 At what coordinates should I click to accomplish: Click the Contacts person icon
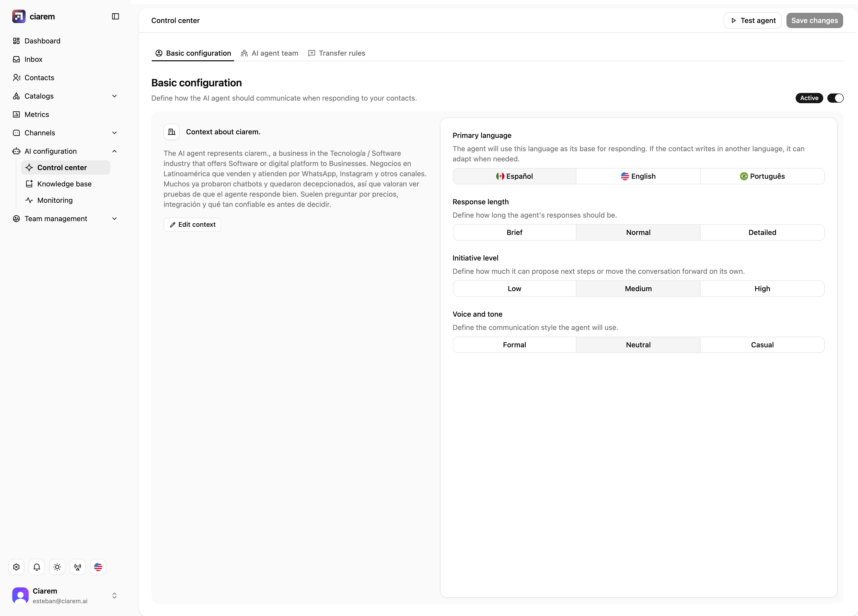pyautogui.click(x=16, y=78)
